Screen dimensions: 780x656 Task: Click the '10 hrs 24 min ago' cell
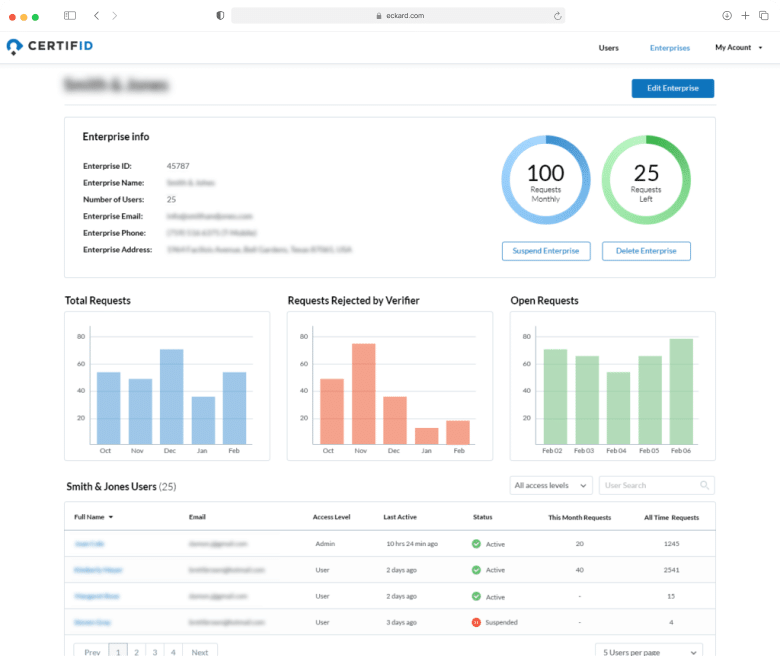click(412, 544)
